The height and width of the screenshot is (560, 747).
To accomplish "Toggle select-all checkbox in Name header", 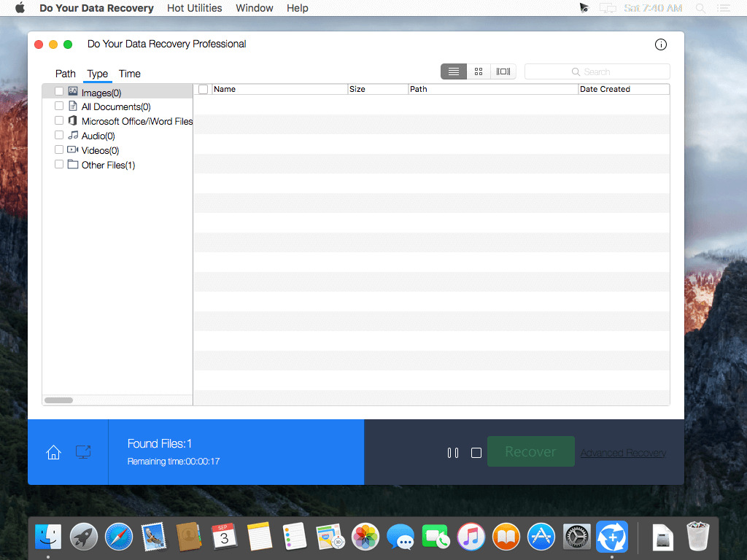I will coord(204,89).
